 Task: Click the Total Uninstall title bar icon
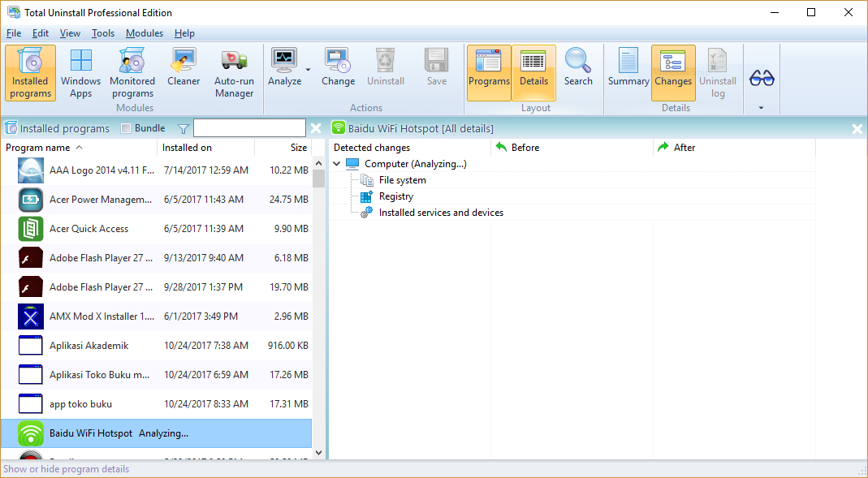pos(13,12)
